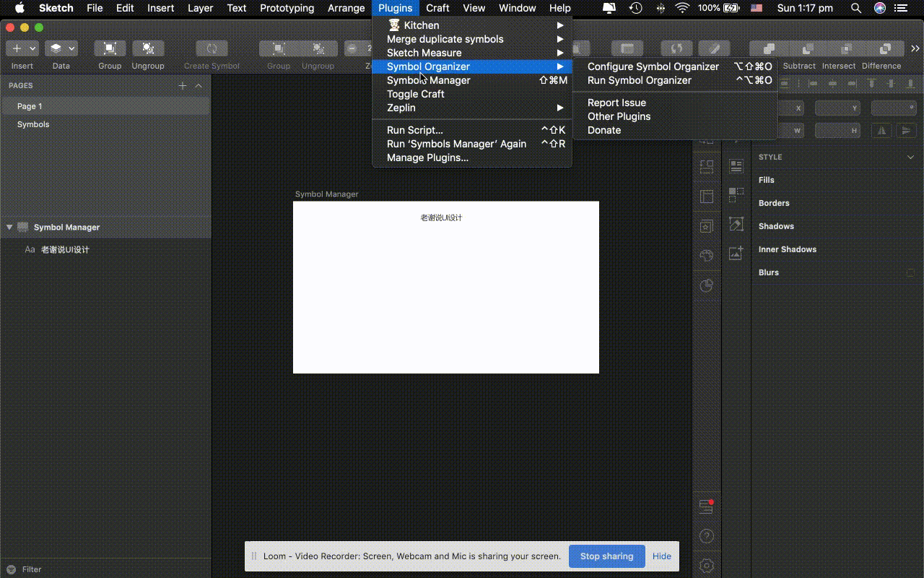Screen dimensions: 924x578
Task: Click the layer Filter search field
Action: click(105, 569)
